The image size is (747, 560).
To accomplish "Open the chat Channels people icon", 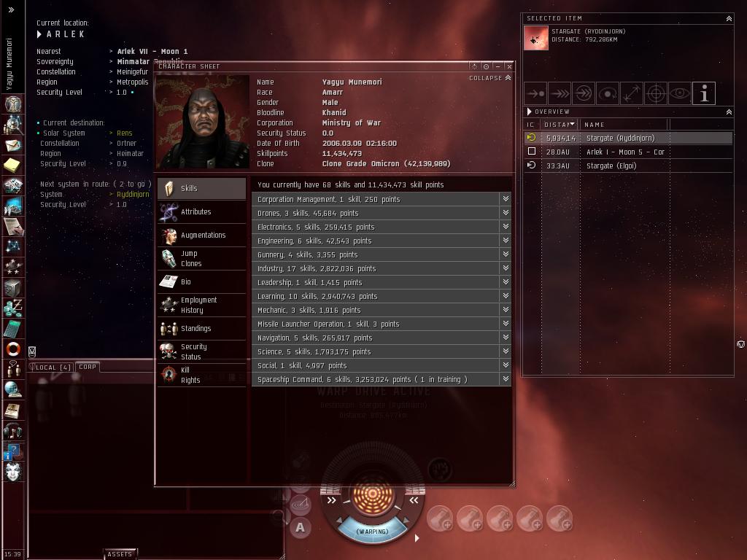I will [13, 369].
